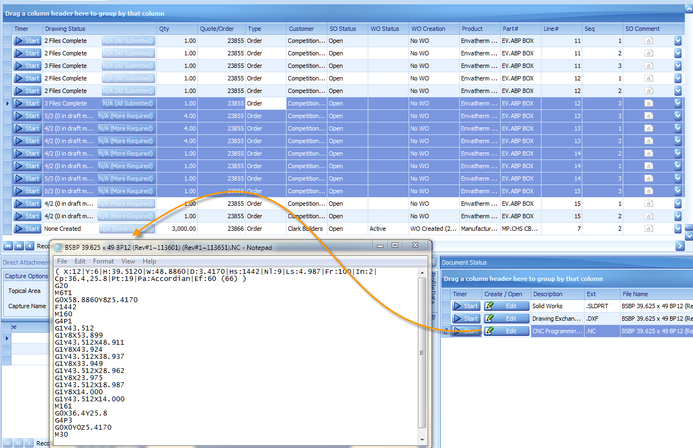The image size is (693, 448).
Task: Open SO Comment icon for Line 15 Seq 1
Action: click(x=648, y=204)
